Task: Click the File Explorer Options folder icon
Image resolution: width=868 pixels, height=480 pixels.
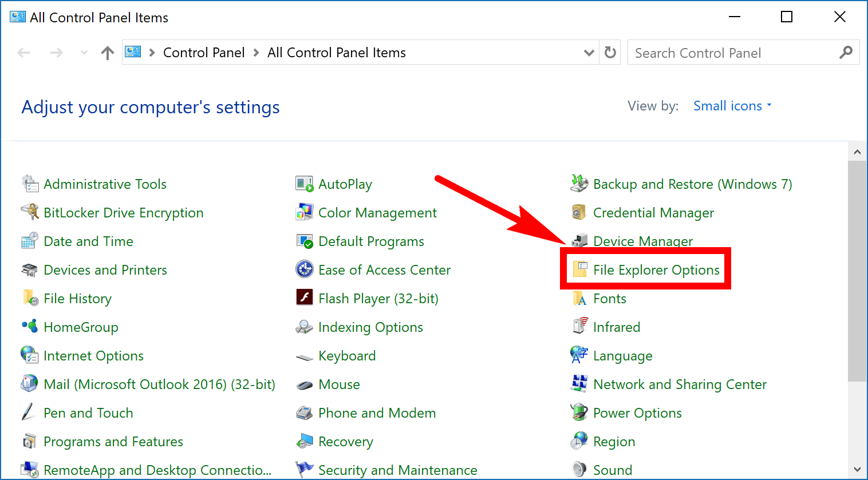Action: pos(579,269)
